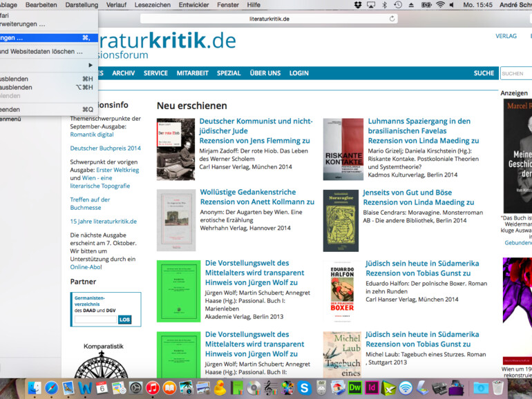This screenshot has width=532, height=399.
Task: Choose Websitedaten löschen menu entry
Action: point(49,52)
